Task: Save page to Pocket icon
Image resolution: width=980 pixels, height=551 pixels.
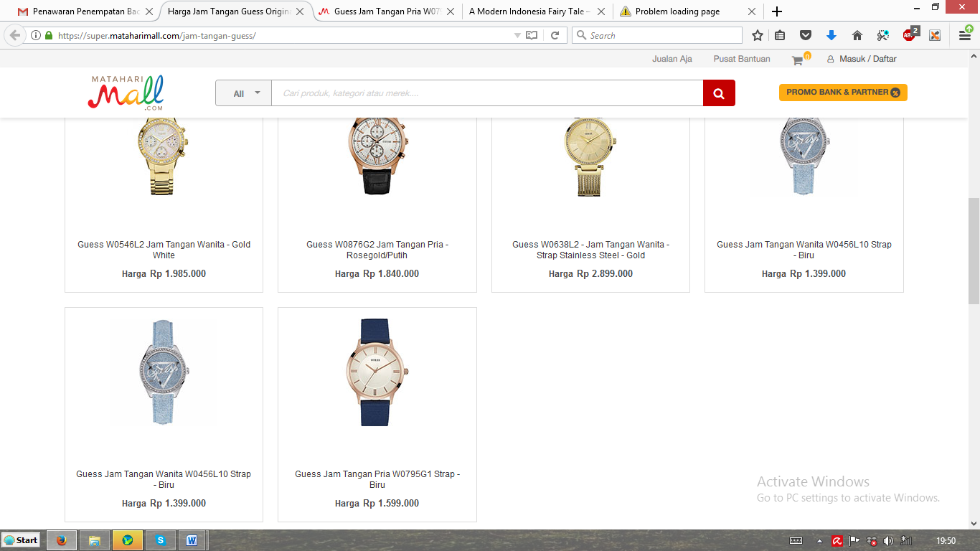Action: point(806,35)
